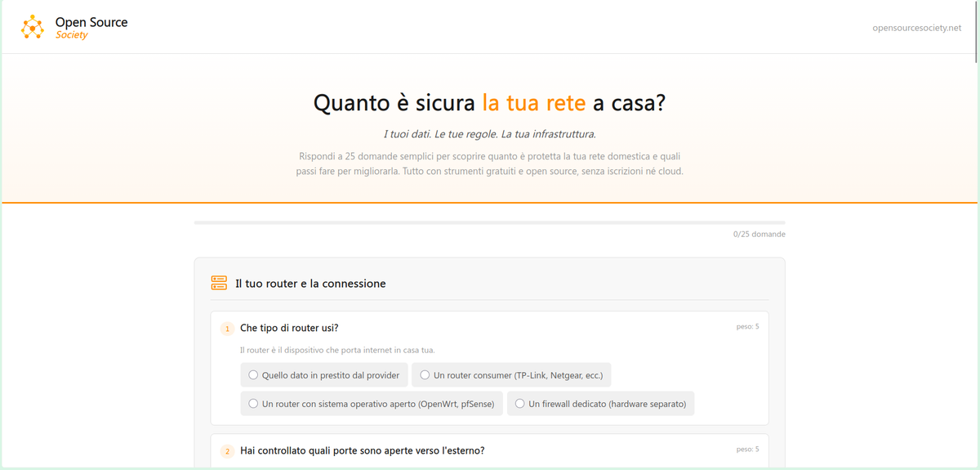Click question 2 about open ports

click(362, 450)
